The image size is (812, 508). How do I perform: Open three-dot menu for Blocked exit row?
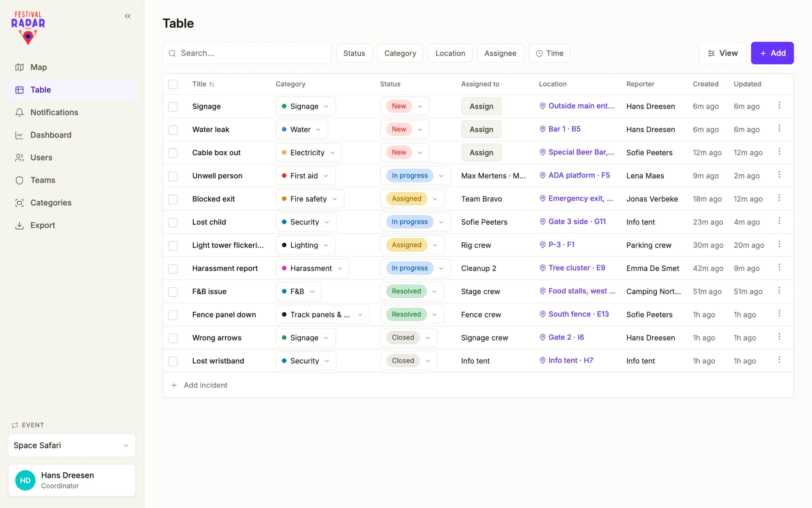[779, 198]
